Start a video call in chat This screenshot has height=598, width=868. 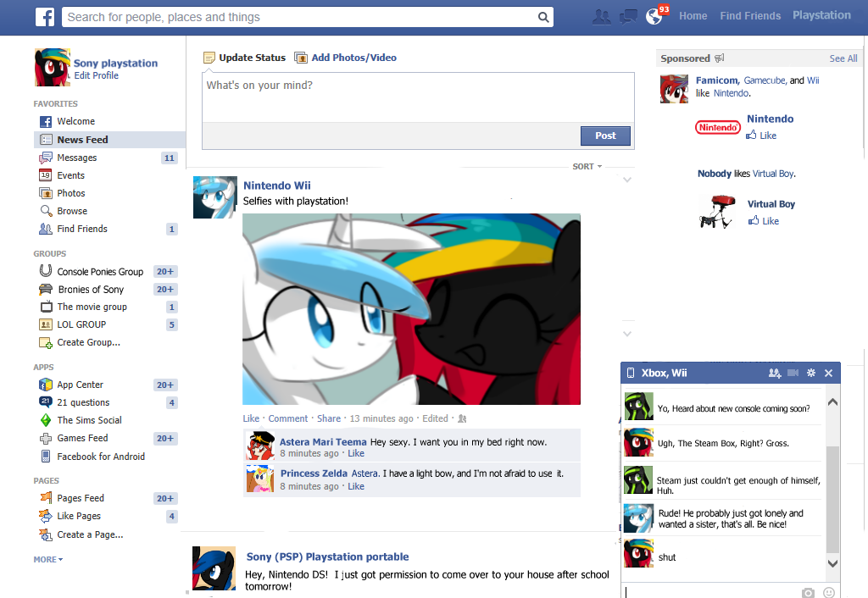pos(793,373)
